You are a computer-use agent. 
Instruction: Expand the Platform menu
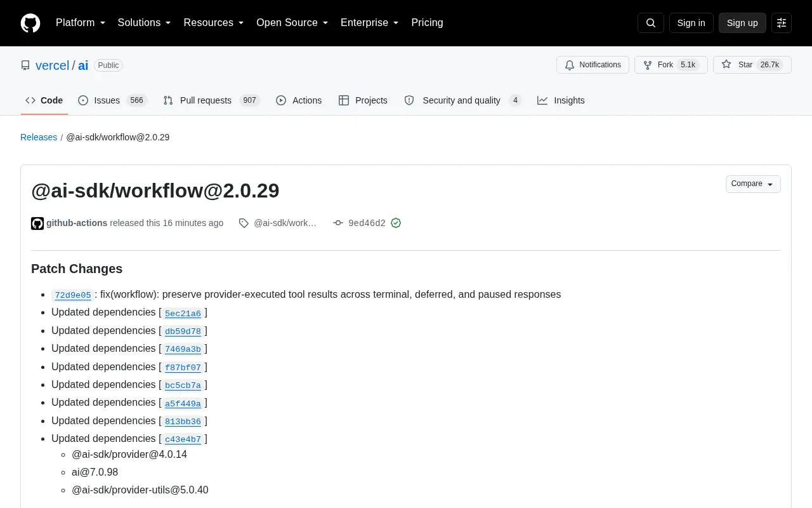[81, 23]
